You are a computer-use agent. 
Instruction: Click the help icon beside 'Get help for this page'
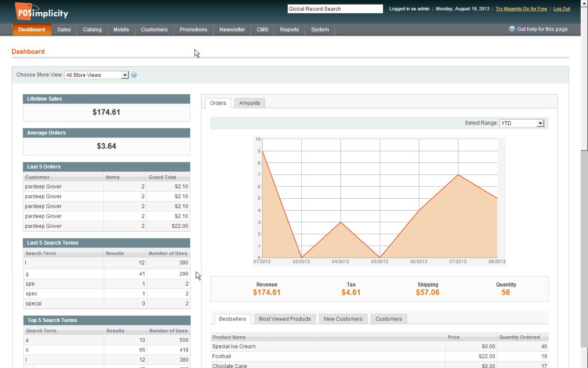(x=512, y=29)
